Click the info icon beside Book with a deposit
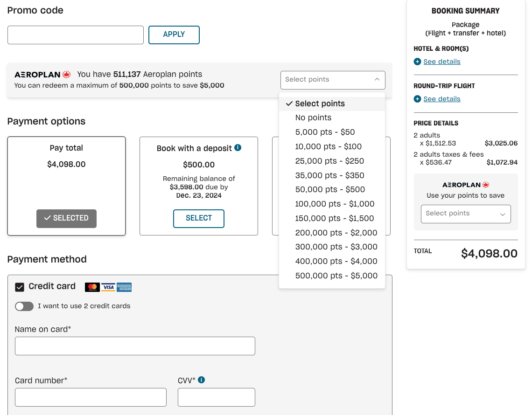Viewport: 532px width, 415px height. (238, 148)
